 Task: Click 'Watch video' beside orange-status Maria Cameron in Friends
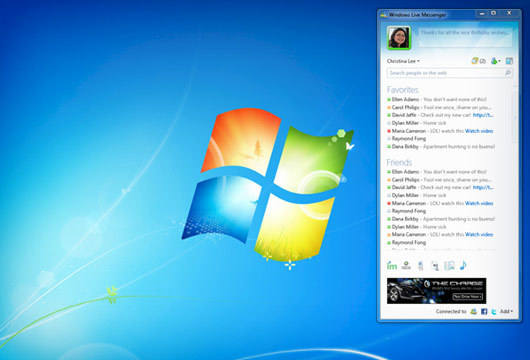pyautogui.click(x=479, y=234)
